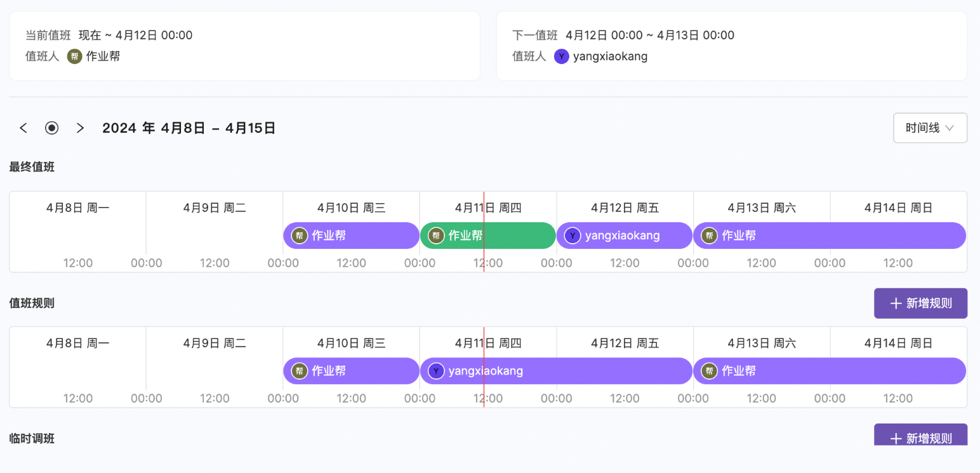The width and height of the screenshot is (980, 473).
Task: Click the 2024 年 4月8日 – 4月15日 date range
Action: tap(189, 128)
